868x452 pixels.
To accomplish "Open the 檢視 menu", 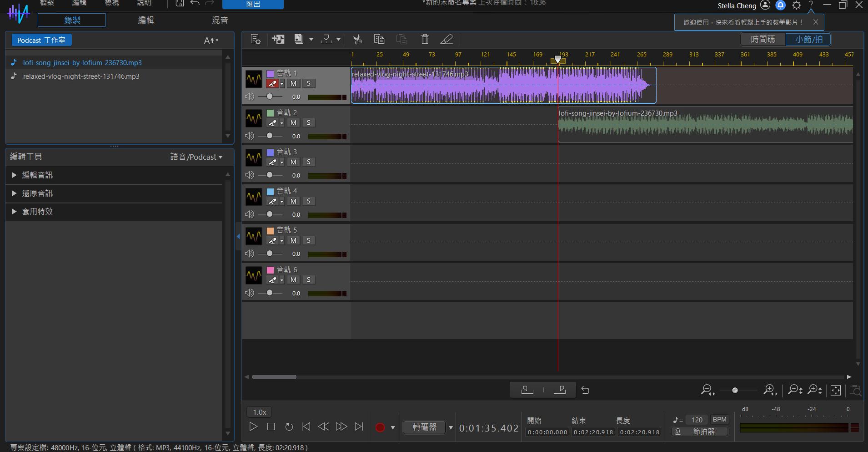I will pos(112,3).
